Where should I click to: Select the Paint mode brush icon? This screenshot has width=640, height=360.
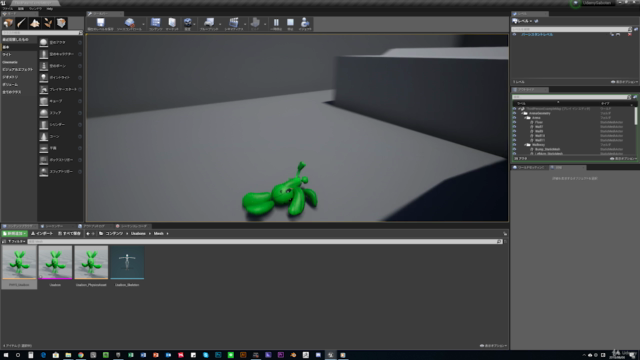pyautogui.click(x=21, y=23)
